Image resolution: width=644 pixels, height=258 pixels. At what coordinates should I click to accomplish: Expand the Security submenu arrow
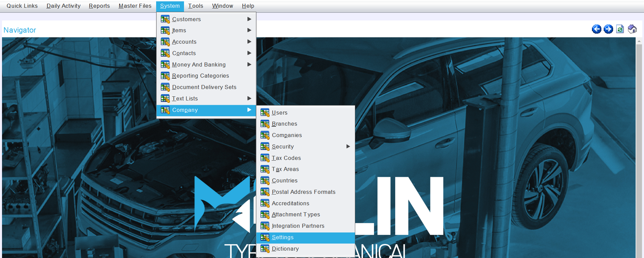tap(348, 146)
